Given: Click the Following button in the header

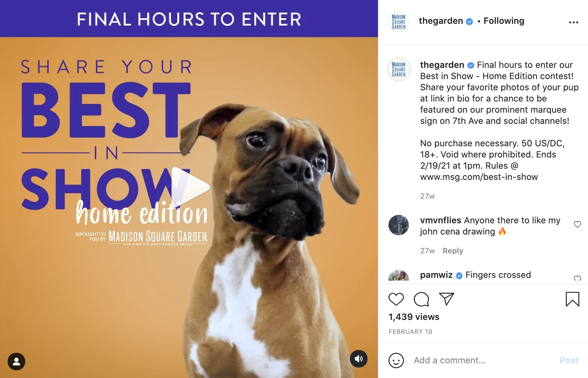Looking at the screenshot, I should click(x=504, y=21).
